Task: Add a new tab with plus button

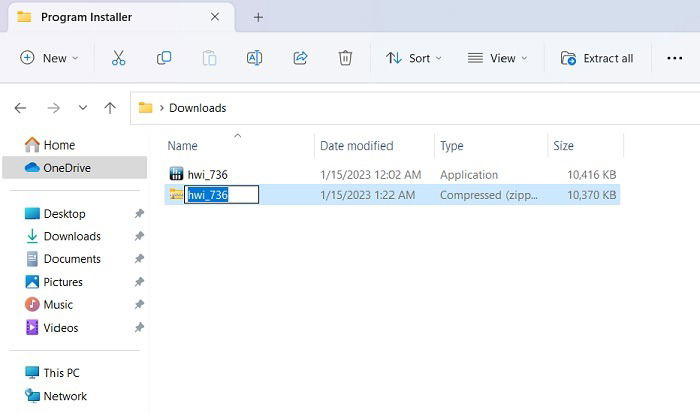Action: click(258, 17)
